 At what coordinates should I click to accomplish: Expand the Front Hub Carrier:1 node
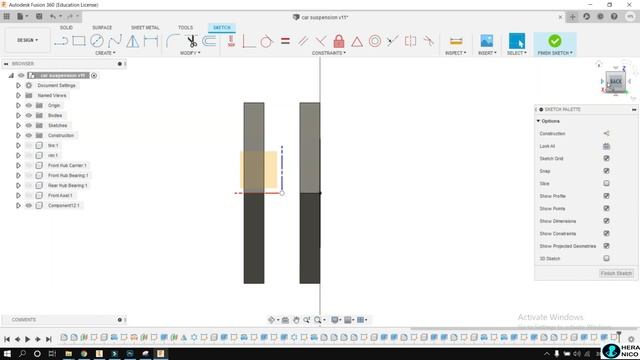click(x=18, y=165)
